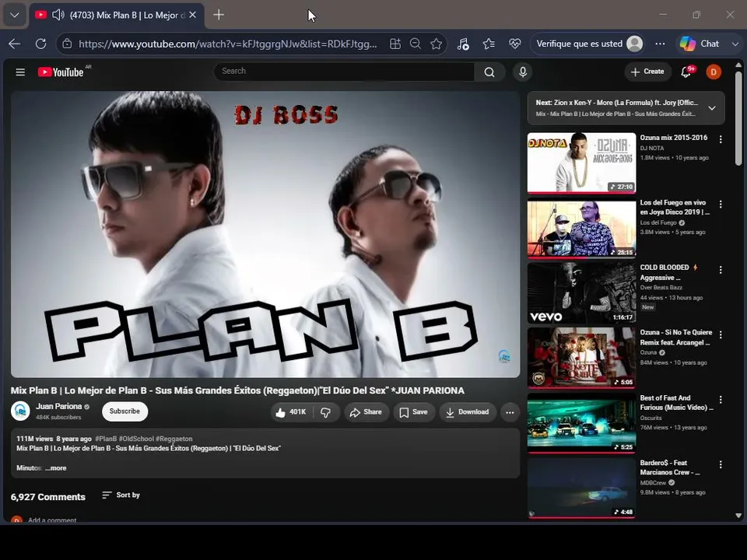The height and width of the screenshot is (560, 747).
Task: Open the Best of Fast And Furious thumbnail
Action: point(581,423)
